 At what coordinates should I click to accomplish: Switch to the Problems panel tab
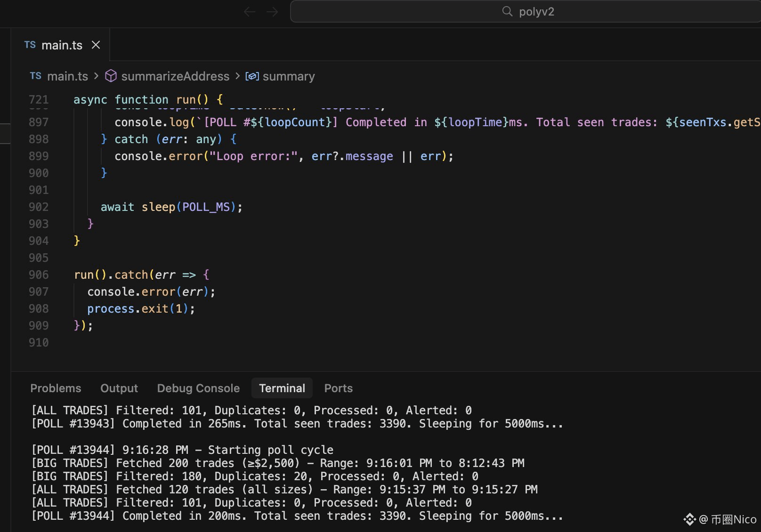56,388
